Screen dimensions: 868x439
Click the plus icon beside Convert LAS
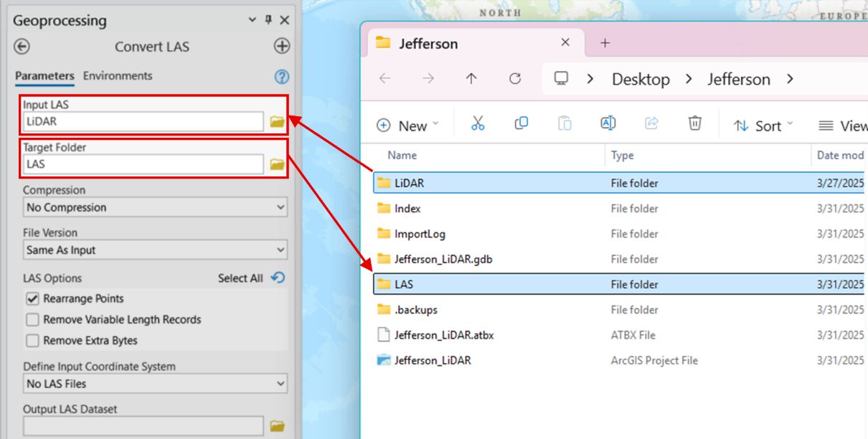(281, 46)
